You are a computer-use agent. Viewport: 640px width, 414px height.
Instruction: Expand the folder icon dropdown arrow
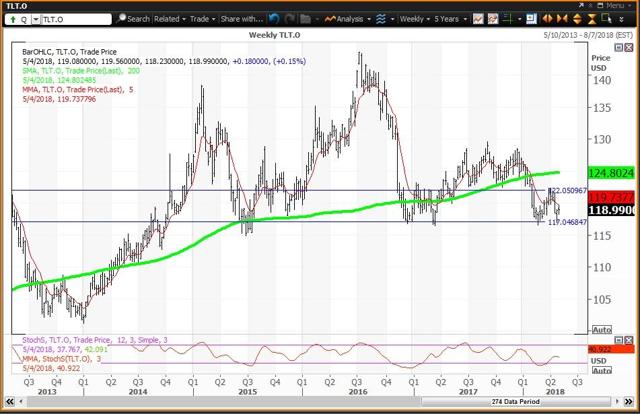pyautogui.click(x=317, y=19)
